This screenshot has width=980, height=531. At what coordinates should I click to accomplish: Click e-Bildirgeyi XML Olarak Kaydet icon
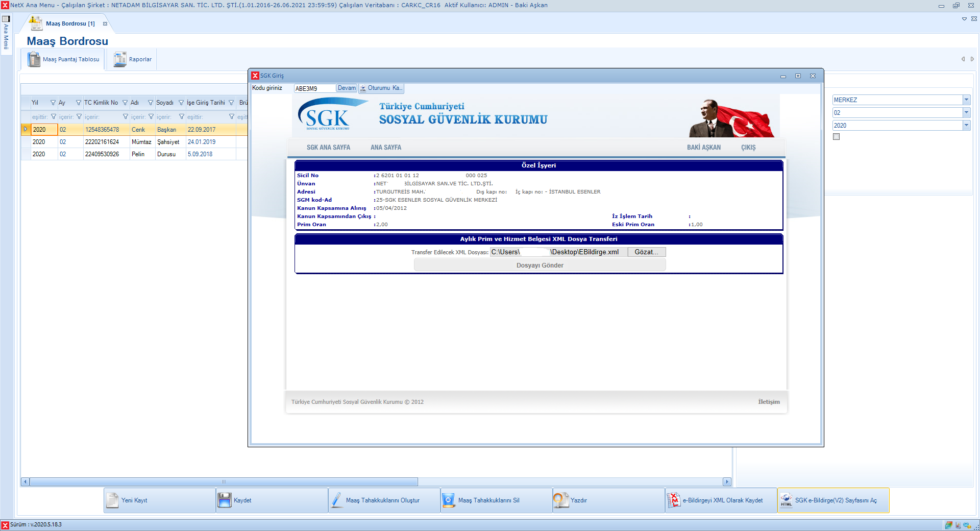click(674, 500)
